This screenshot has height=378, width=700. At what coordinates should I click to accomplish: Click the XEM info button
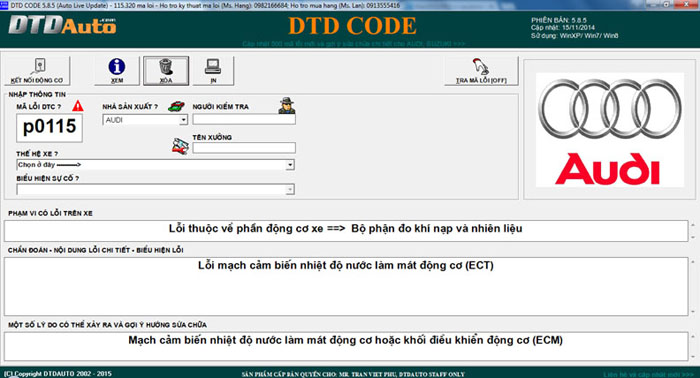point(117,71)
